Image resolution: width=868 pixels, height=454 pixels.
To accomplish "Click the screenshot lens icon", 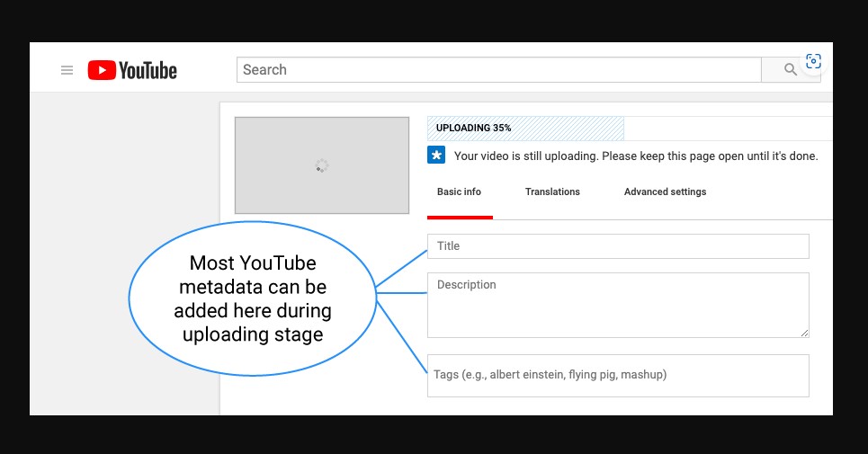I will click(813, 61).
